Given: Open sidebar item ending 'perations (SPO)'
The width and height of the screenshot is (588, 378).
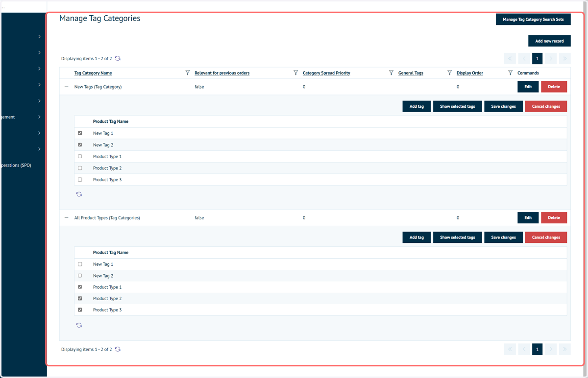Looking at the screenshot, I should pos(17,165).
